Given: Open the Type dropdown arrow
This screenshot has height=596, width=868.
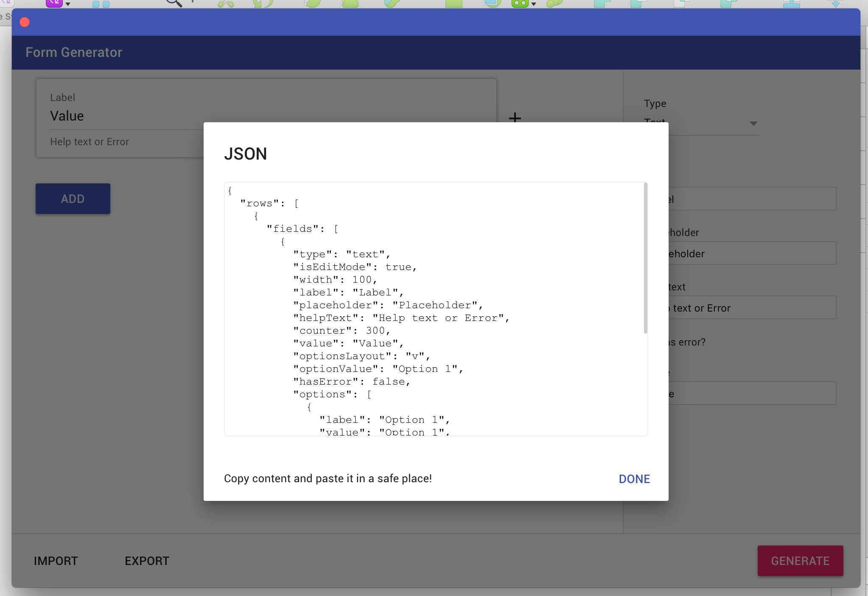Looking at the screenshot, I should point(753,124).
